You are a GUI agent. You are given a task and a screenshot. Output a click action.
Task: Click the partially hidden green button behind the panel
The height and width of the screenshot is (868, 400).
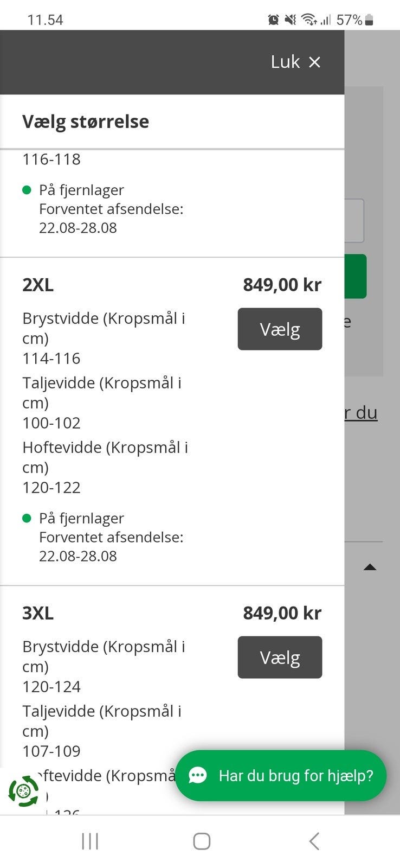[356, 276]
